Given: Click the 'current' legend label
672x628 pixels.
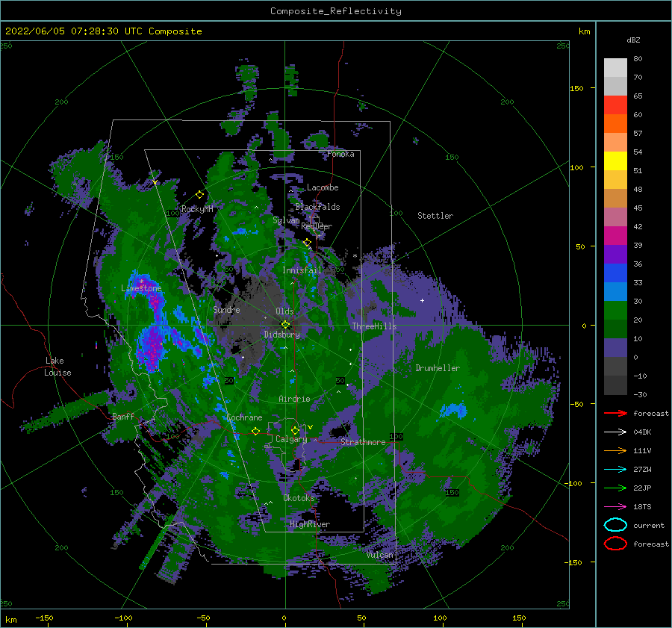Looking at the screenshot, I should click(x=649, y=525).
